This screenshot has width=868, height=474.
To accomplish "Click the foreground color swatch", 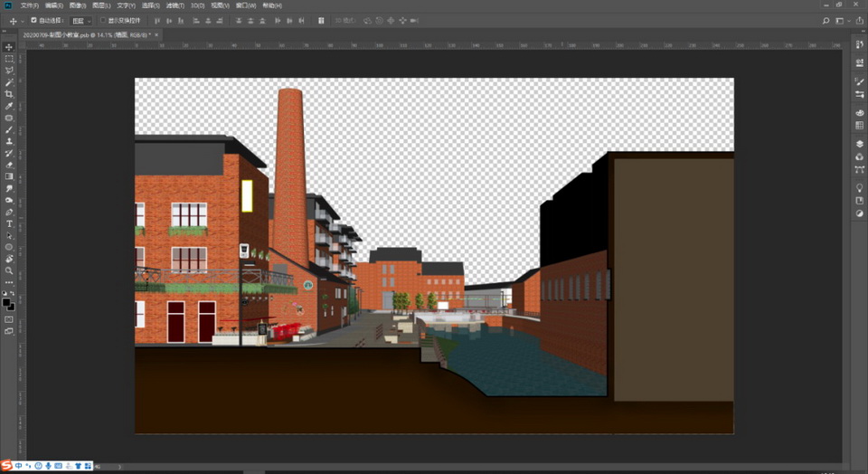I will (7, 302).
